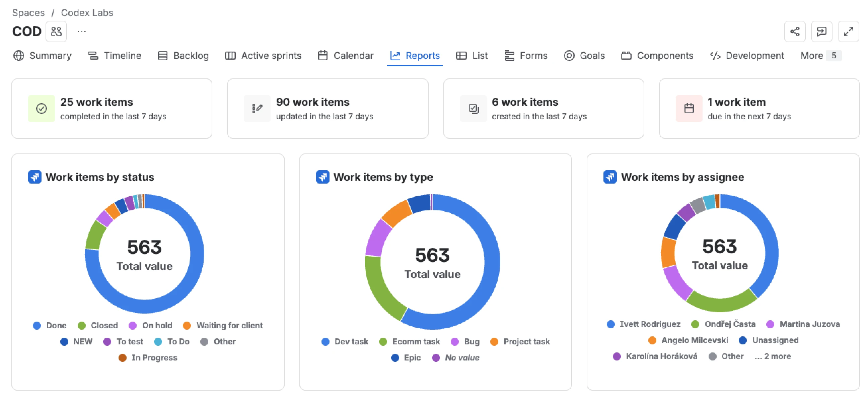Click the share icon button
The image size is (868, 398).
pos(795,32)
